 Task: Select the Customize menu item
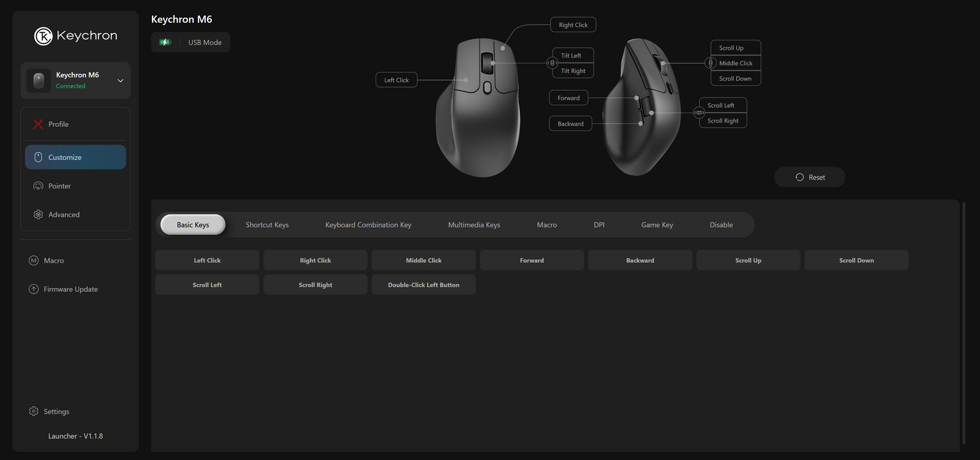pyautogui.click(x=75, y=157)
